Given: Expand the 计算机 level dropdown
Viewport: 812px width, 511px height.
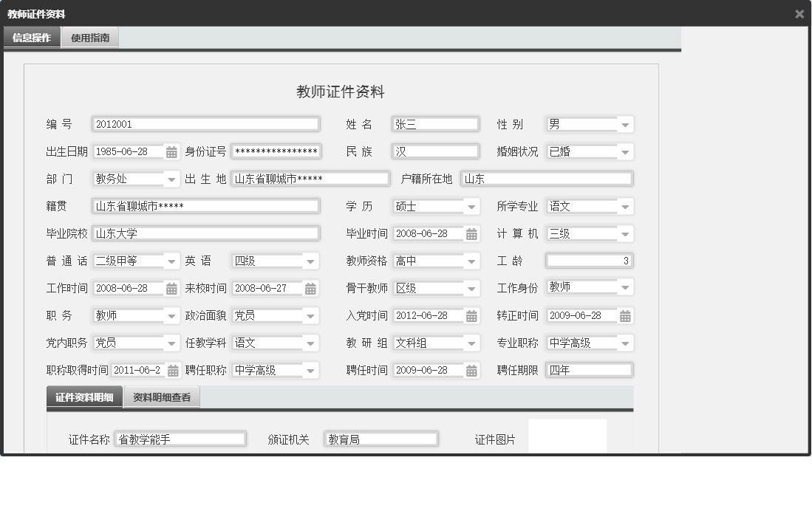Looking at the screenshot, I should pos(627,233).
